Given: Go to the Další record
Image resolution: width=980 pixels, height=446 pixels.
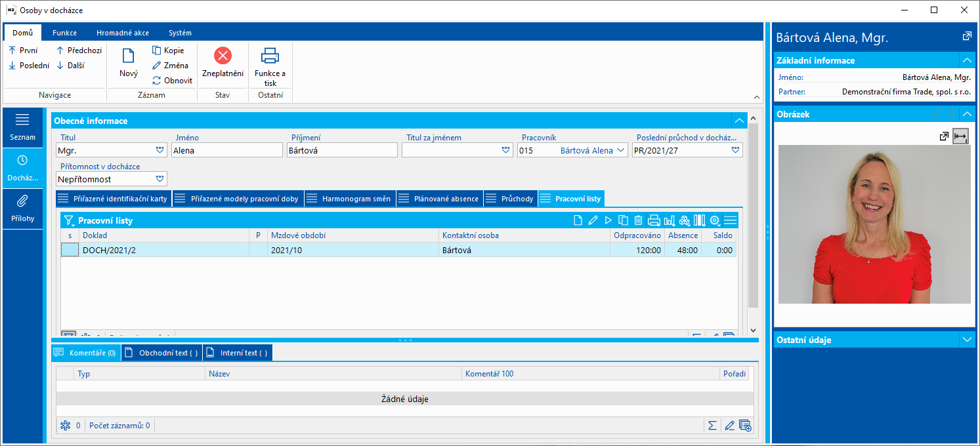Looking at the screenshot, I should 70,65.
